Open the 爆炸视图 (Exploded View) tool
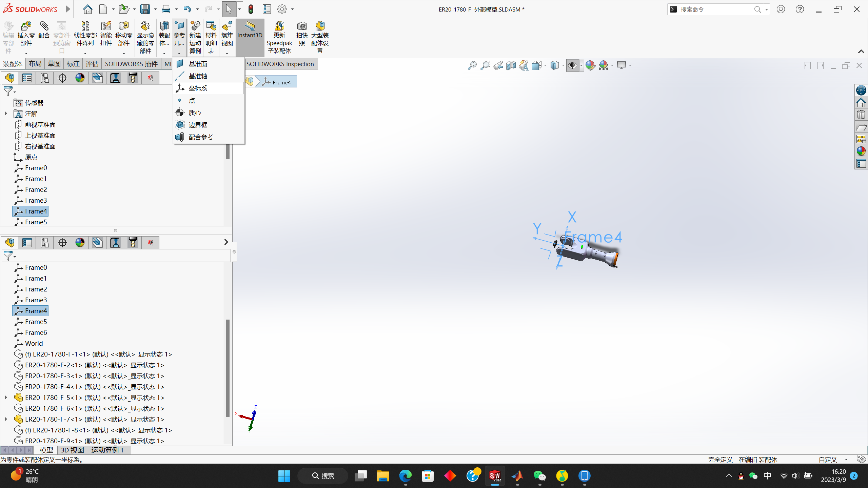868x488 pixels. point(226,34)
